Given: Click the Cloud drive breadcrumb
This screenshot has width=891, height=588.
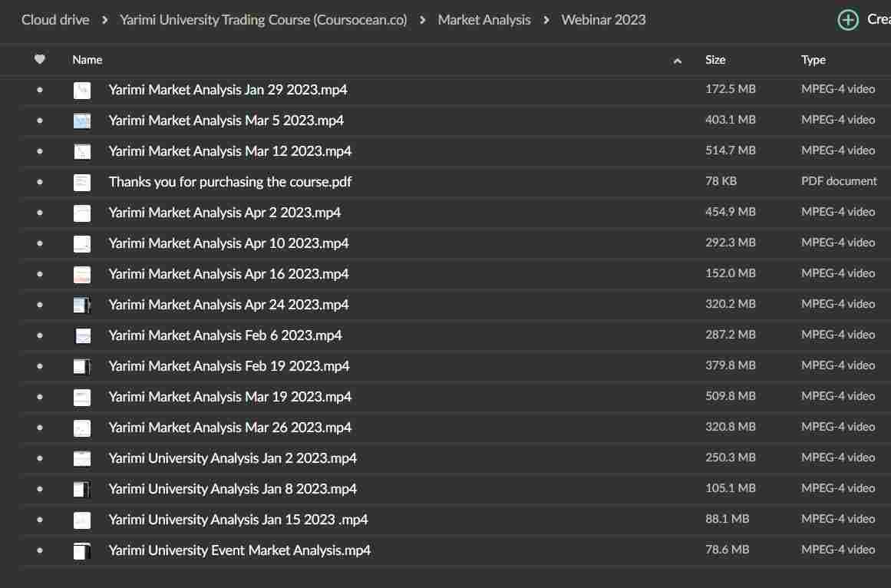Looking at the screenshot, I should click(x=55, y=20).
